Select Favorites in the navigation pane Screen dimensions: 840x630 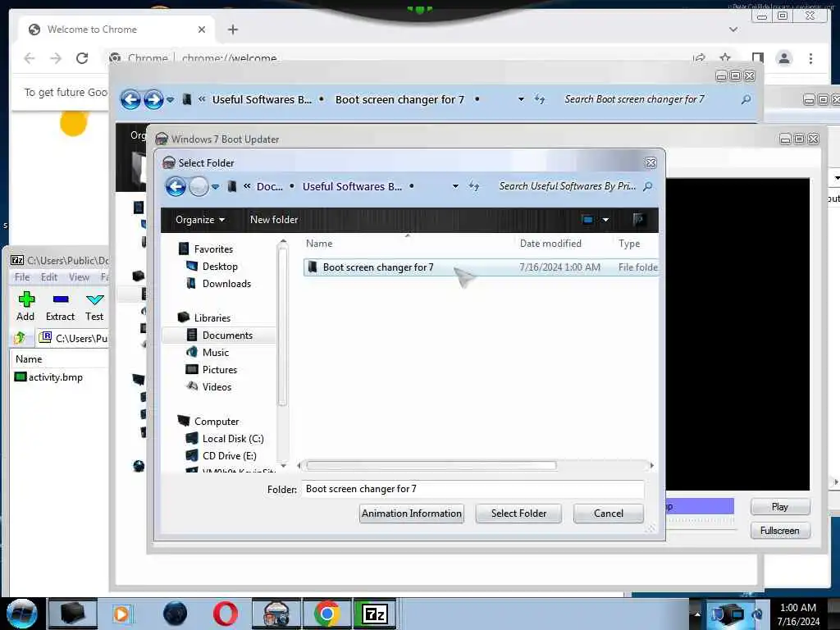pos(213,249)
